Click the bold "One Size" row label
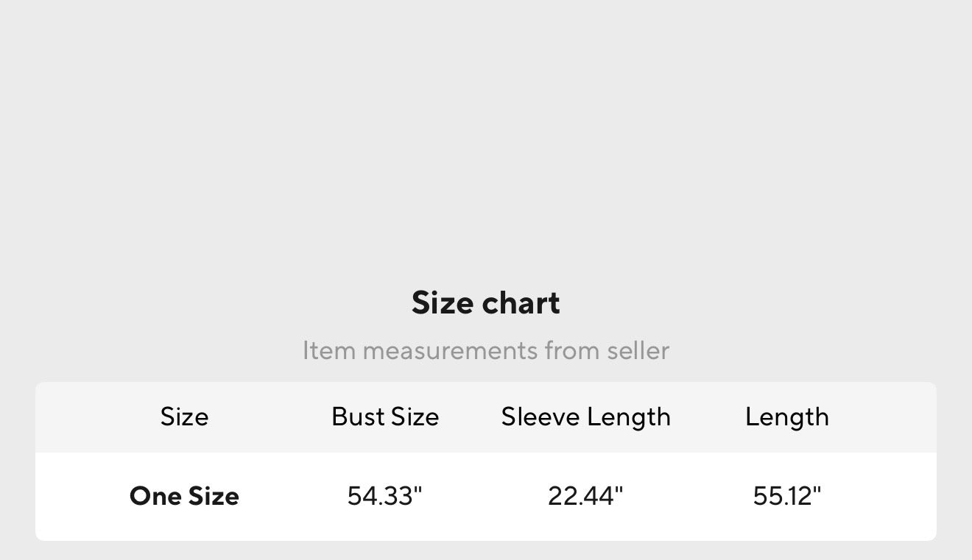 pos(184,496)
